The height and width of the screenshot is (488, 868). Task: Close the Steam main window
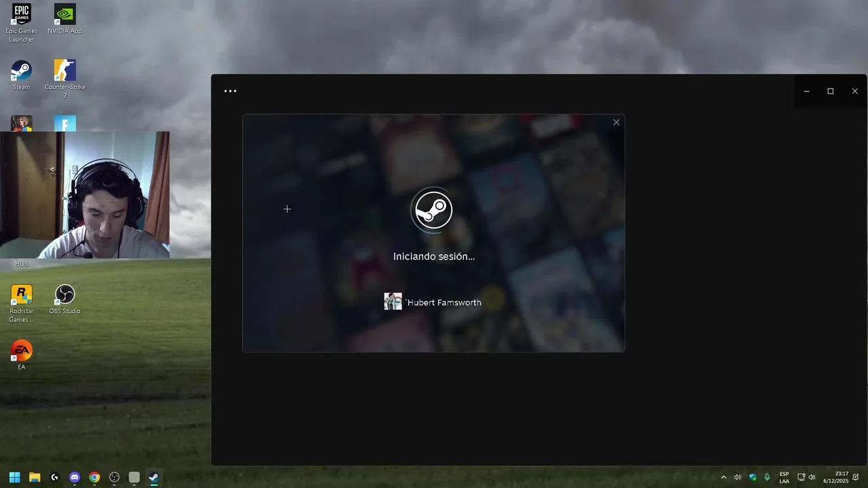[x=855, y=91]
